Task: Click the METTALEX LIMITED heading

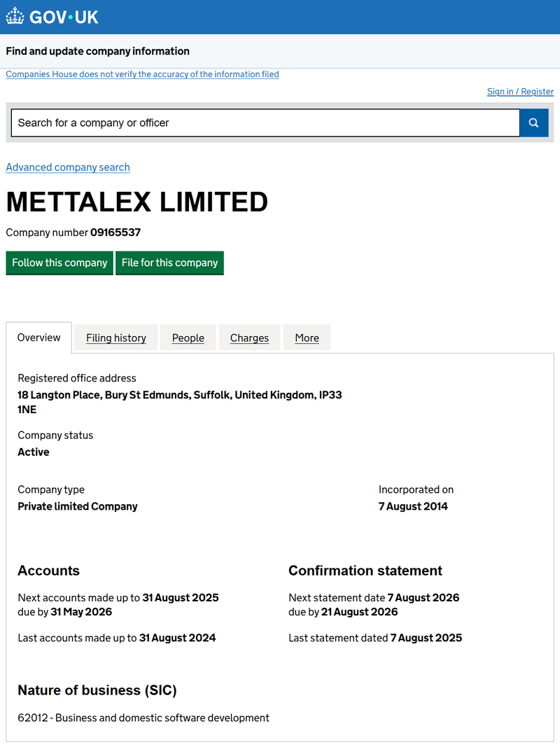Action: pyautogui.click(x=137, y=202)
